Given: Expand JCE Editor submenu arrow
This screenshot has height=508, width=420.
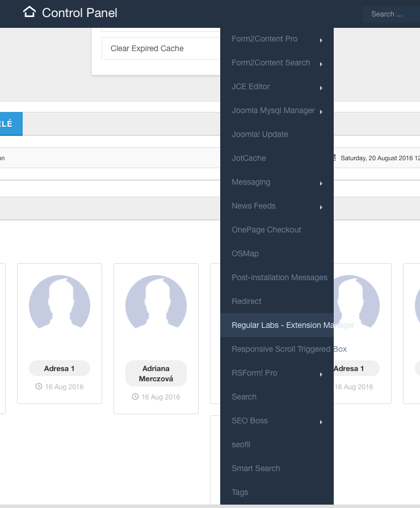Looking at the screenshot, I should pyautogui.click(x=321, y=88).
